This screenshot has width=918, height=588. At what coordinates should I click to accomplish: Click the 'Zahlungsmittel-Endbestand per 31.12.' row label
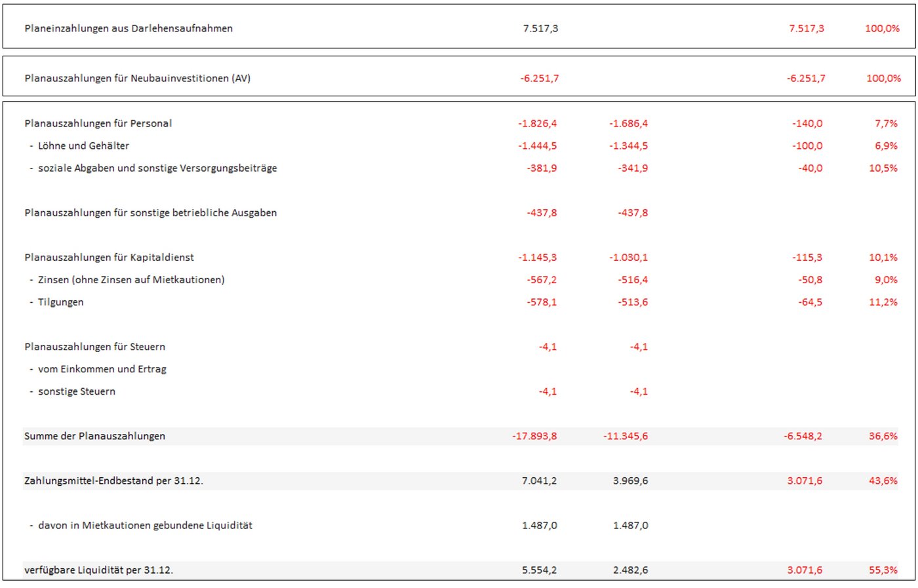(114, 480)
